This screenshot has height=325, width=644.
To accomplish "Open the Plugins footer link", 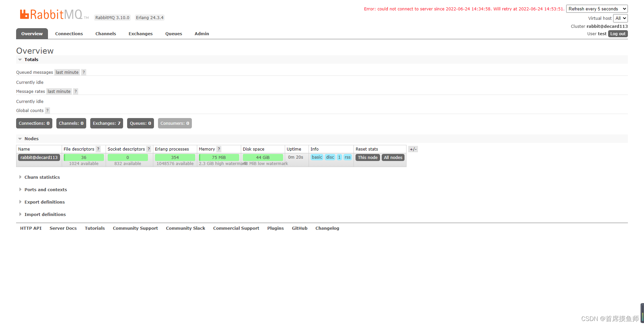I will tap(276, 228).
